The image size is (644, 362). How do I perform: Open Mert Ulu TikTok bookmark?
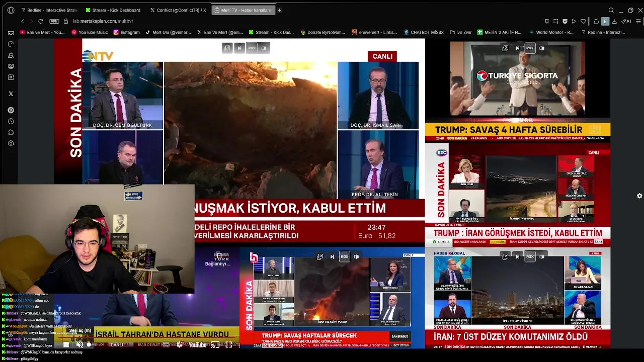(x=168, y=32)
